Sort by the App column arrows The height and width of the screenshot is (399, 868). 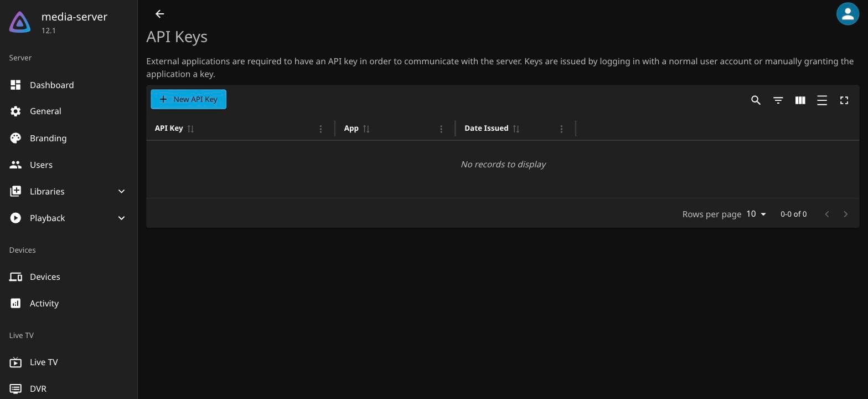click(x=366, y=129)
